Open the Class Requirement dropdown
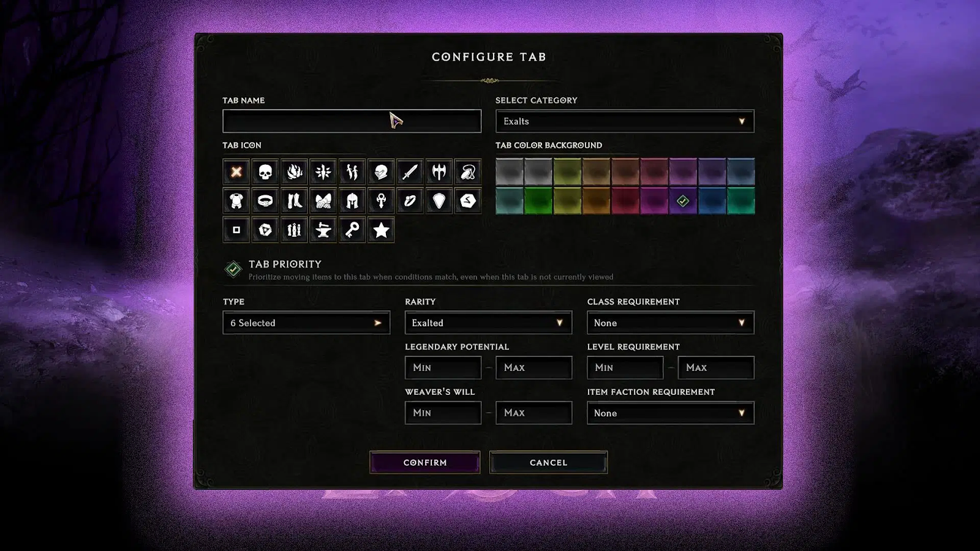The height and width of the screenshot is (551, 980). click(670, 323)
